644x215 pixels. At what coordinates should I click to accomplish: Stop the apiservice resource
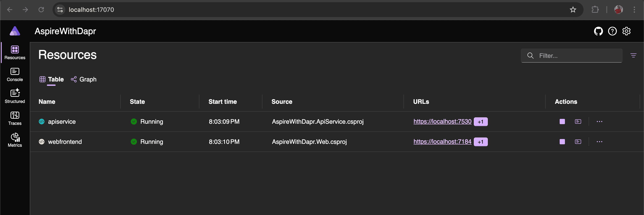click(x=562, y=122)
